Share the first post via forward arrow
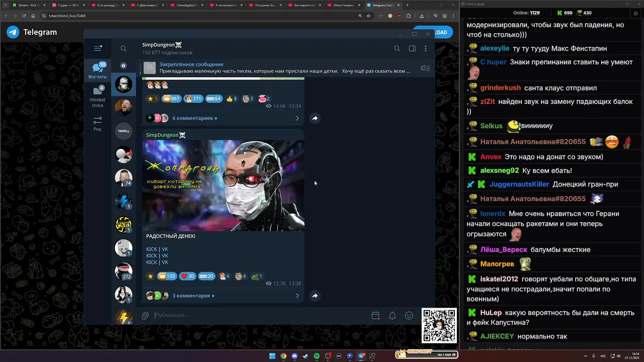644x362 pixels. [315, 118]
